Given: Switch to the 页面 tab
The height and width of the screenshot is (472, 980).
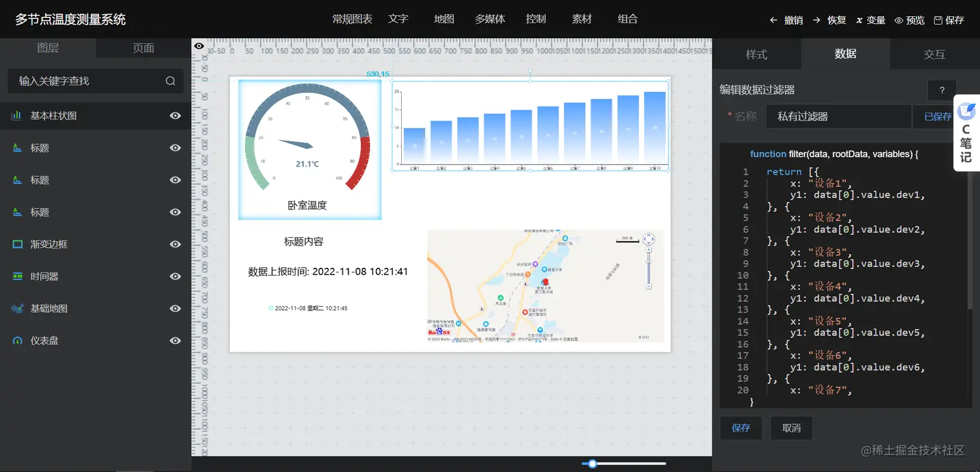Looking at the screenshot, I should (x=143, y=48).
